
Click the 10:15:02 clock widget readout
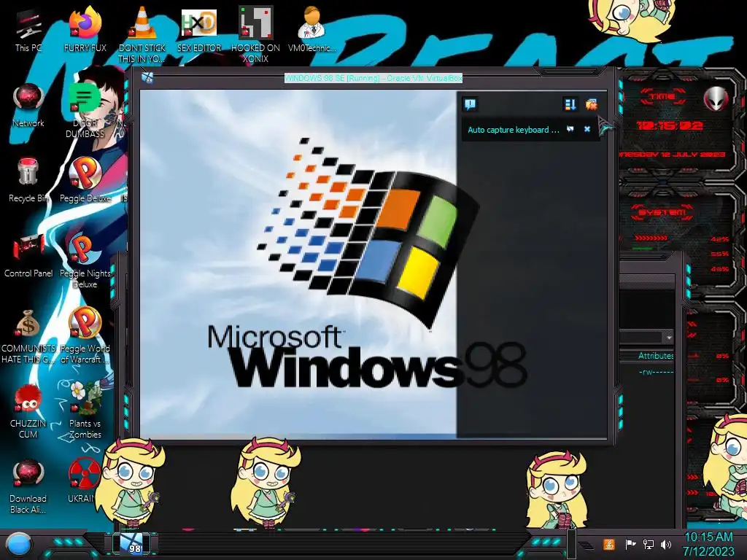[670, 125]
